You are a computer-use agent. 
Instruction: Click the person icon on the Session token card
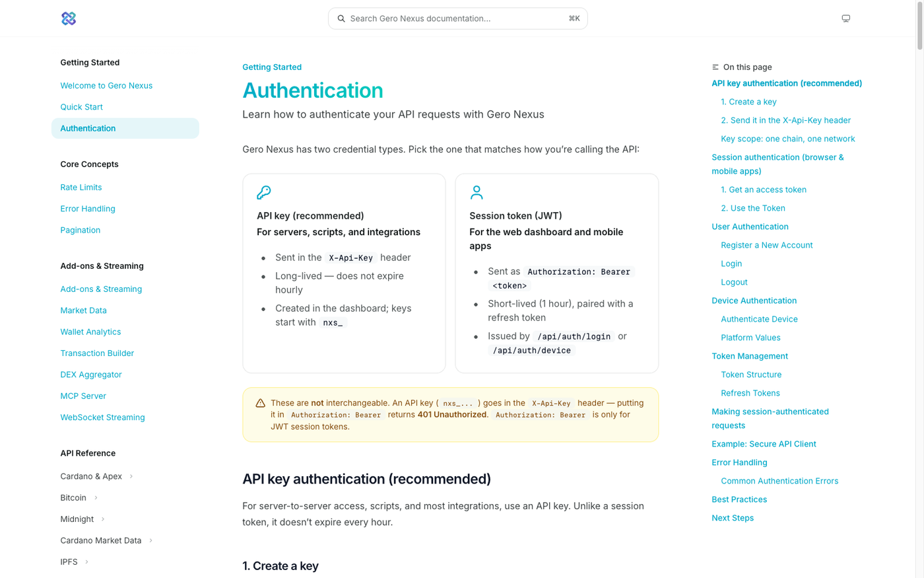pos(477,192)
